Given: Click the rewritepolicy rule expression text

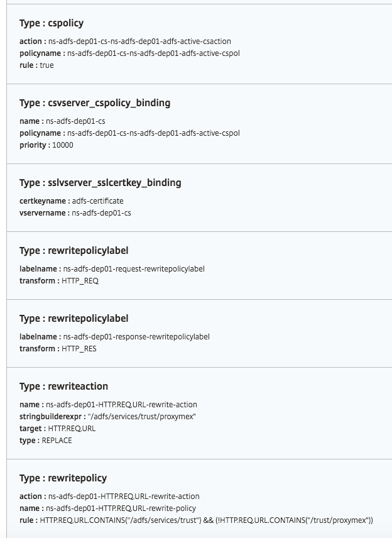Looking at the screenshot, I should (x=207, y=520).
